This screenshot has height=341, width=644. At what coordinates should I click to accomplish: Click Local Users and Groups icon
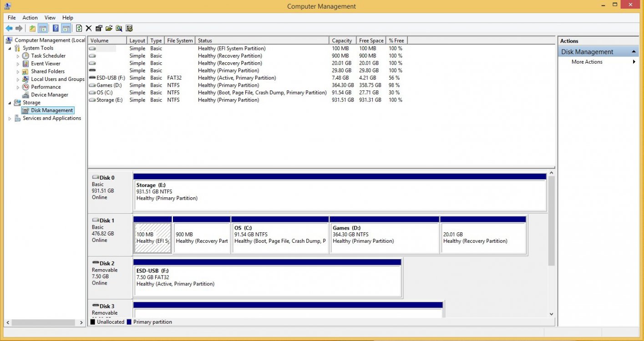(x=25, y=79)
